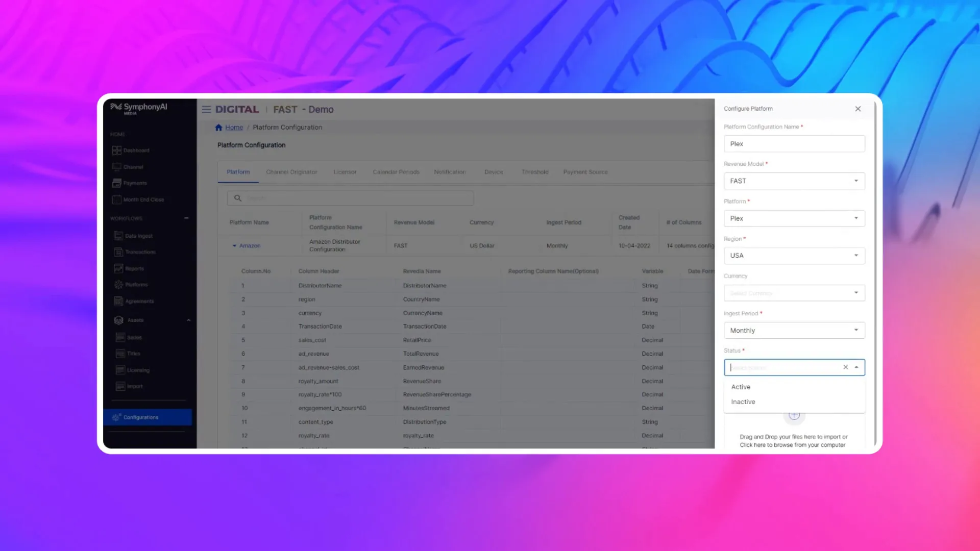Click the Data Ingest icon in sidebar
The width and height of the screenshot is (980, 551).
[x=118, y=236]
